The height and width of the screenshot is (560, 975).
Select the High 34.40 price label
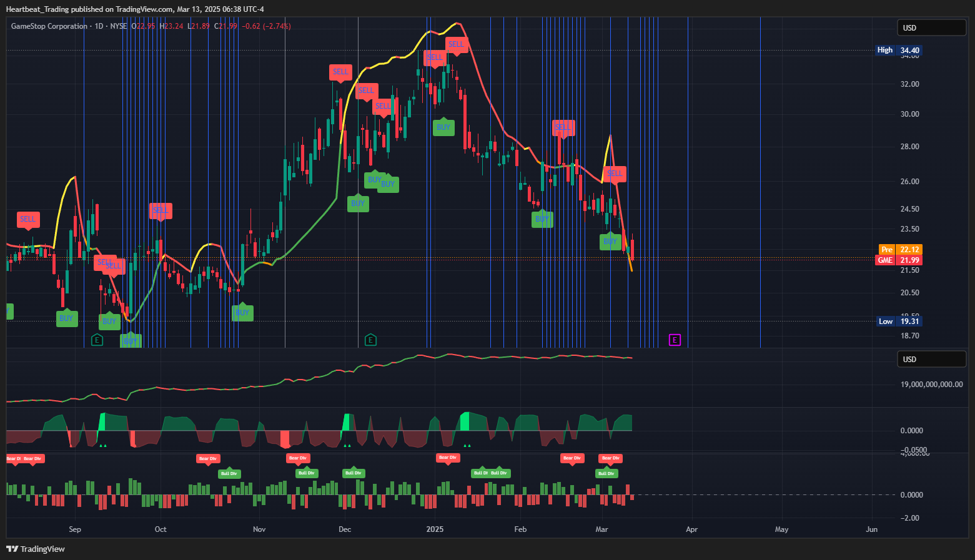[898, 50]
